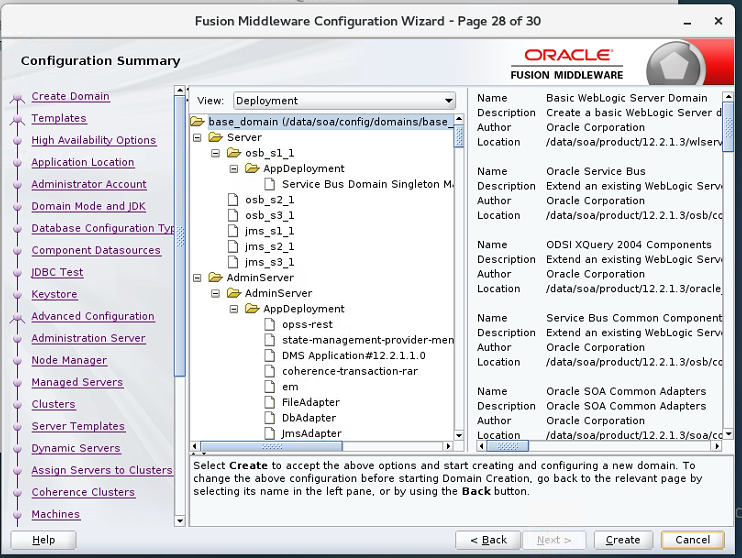Click the jms_s2_1 file icon
The width and height of the screenshot is (742, 558).
233,247
